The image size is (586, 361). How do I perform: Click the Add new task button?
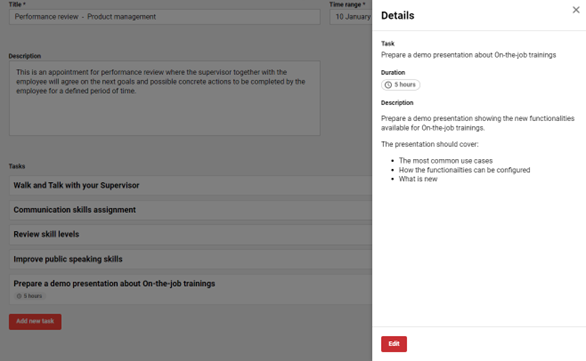pos(35,321)
